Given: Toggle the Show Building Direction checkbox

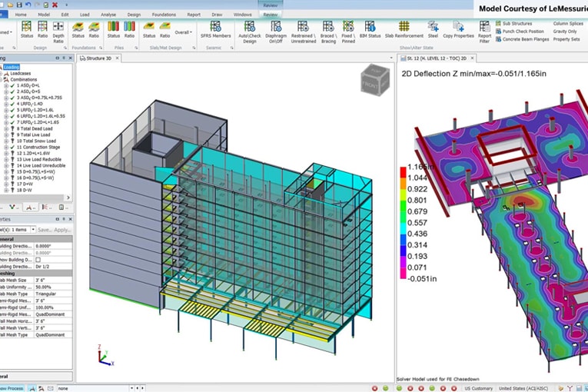Looking at the screenshot, I should click(38, 260).
